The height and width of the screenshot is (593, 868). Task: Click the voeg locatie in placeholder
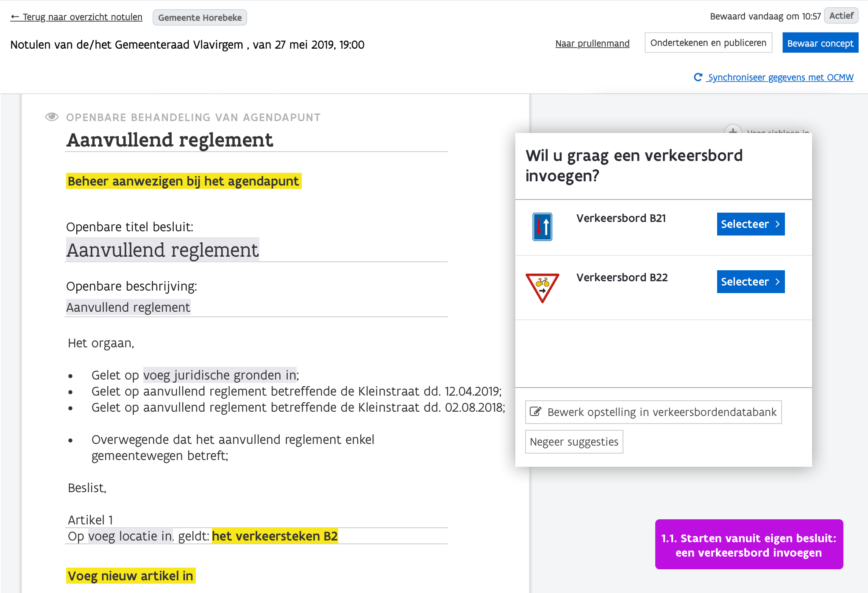(x=130, y=536)
